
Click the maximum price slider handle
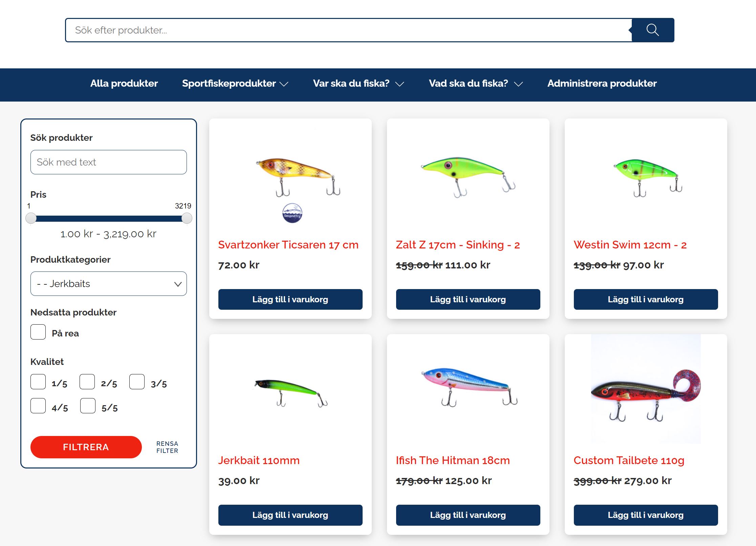tap(187, 218)
